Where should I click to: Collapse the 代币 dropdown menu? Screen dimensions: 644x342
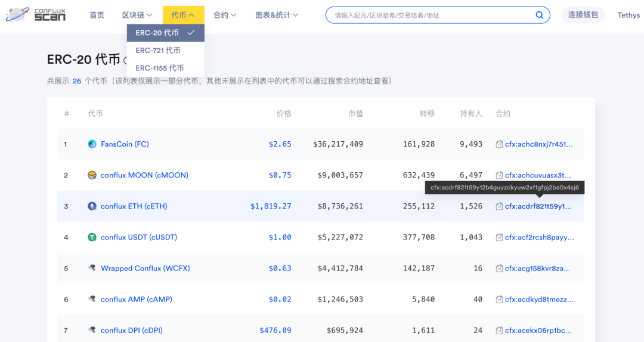(183, 15)
